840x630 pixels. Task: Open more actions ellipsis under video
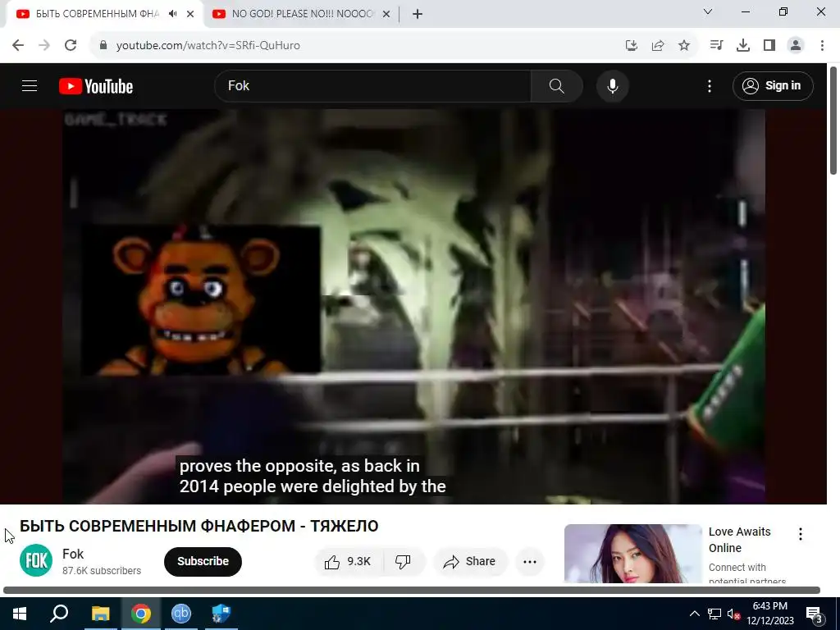[530, 561]
